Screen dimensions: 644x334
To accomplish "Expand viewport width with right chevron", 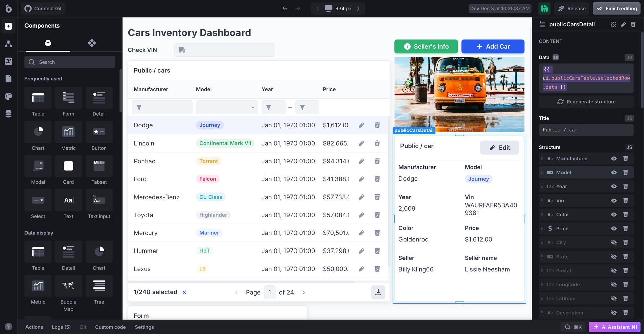I will pos(358,8).
